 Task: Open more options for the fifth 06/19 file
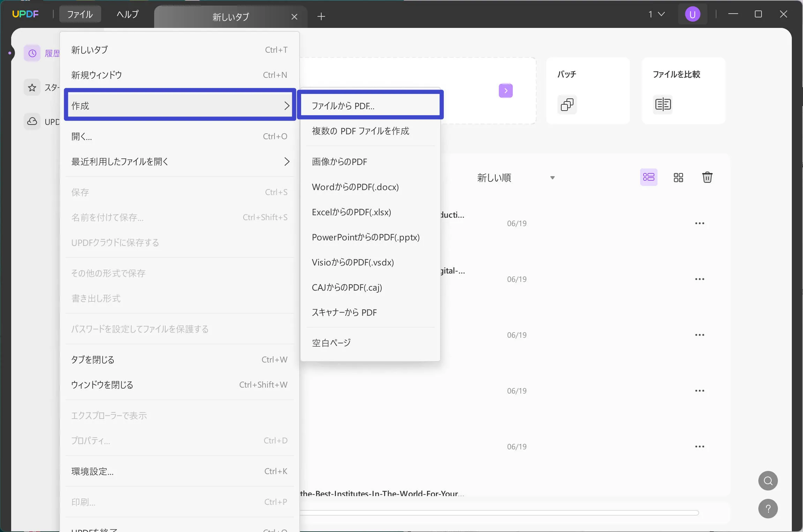coord(700,447)
